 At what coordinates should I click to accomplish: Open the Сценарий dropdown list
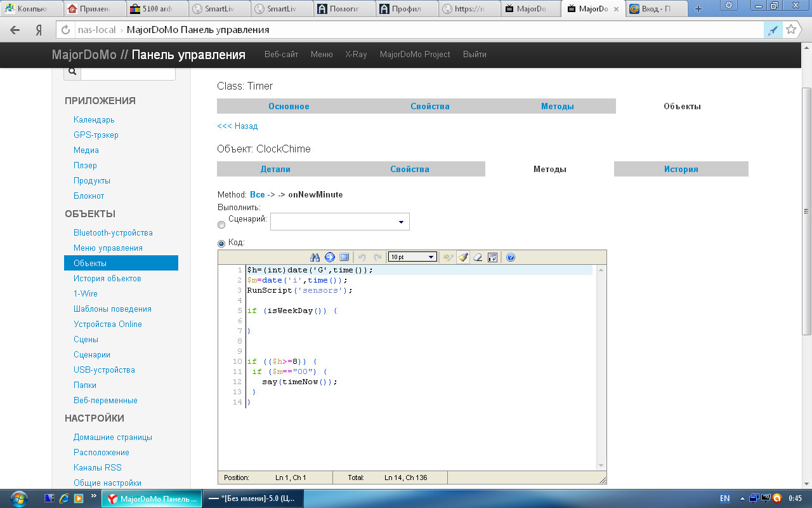pos(340,222)
